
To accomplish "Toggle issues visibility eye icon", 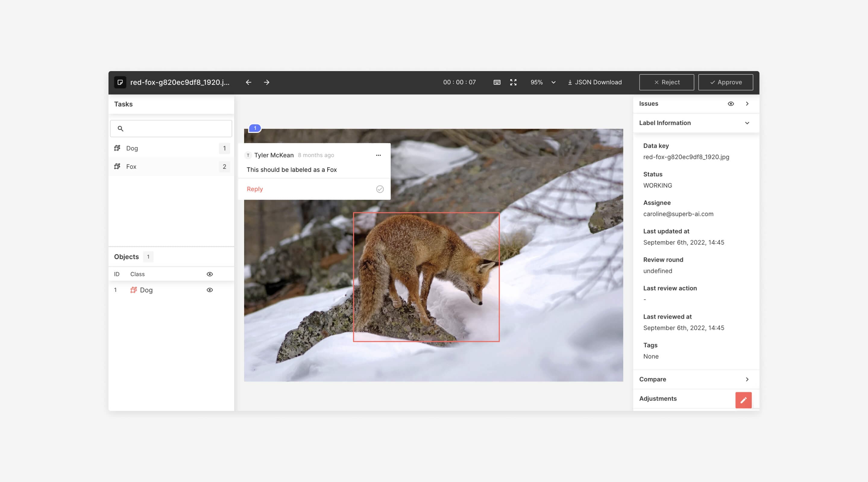I will (x=731, y=104).
